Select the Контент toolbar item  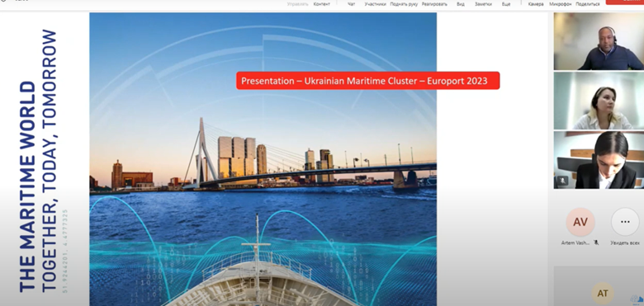(x=322, y=3)
